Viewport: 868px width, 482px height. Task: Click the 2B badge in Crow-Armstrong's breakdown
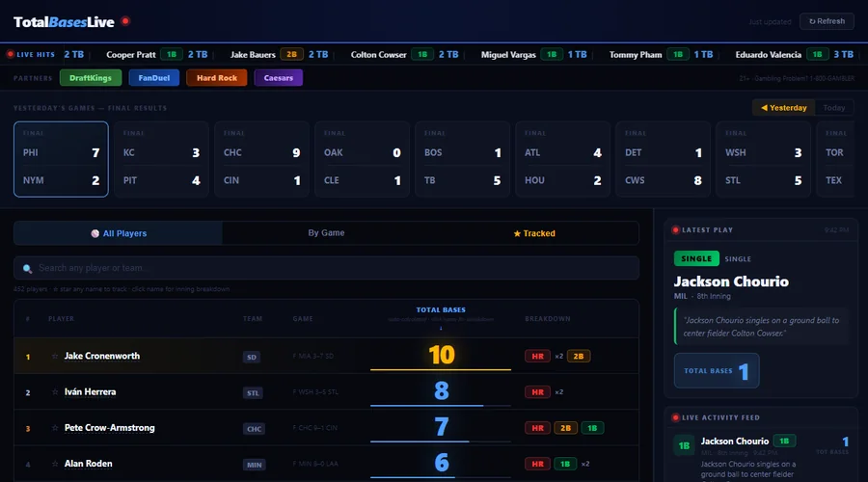coord(565,428)
